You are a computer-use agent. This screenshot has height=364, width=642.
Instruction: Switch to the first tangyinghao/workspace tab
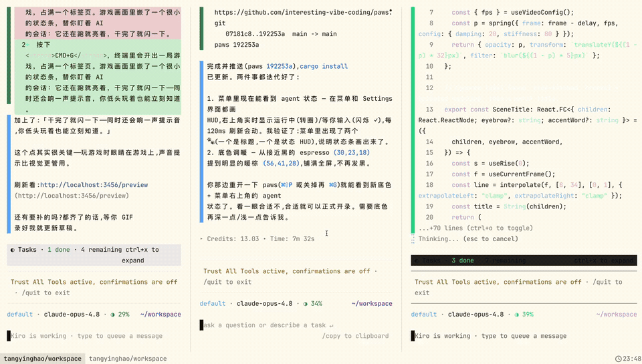pyautogui.click(x=43, y=359)
